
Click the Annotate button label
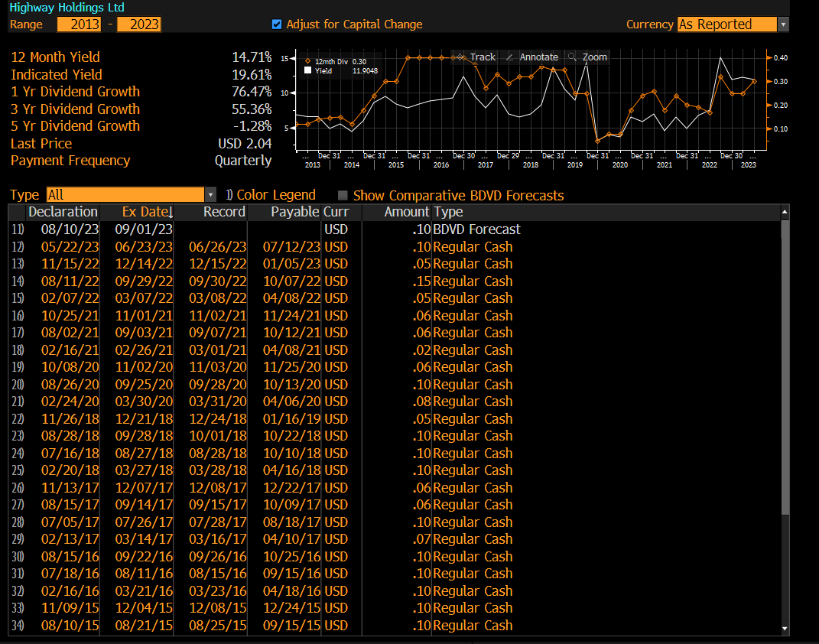click(x=538, y=57)
